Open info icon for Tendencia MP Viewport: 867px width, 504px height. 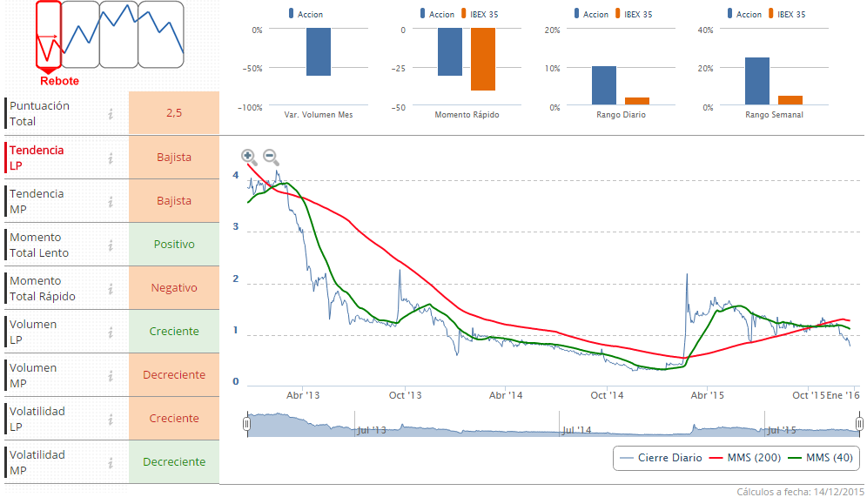(x=111, y=202)
